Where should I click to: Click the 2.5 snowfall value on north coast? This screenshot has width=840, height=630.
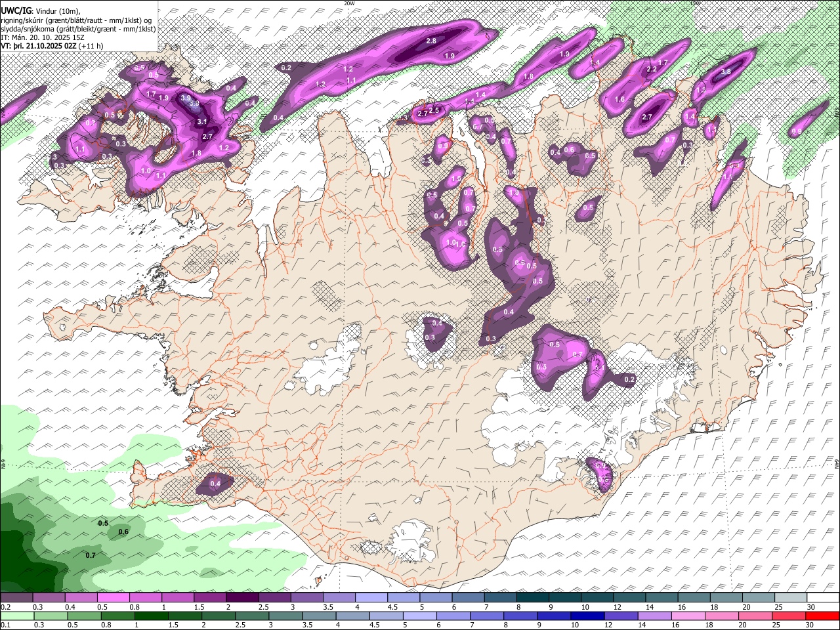pyautogui.click(x=434, y=110)
